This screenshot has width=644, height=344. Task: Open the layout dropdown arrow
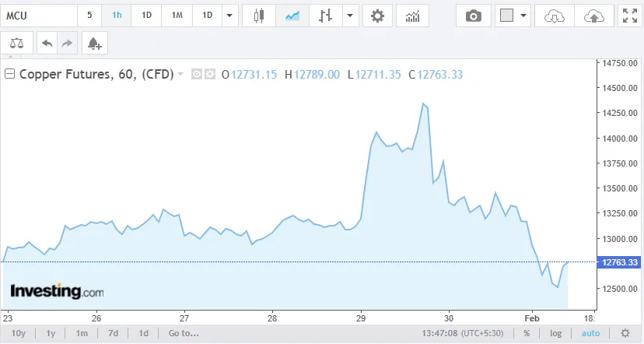pyautogui.click(x=523, y=16)
